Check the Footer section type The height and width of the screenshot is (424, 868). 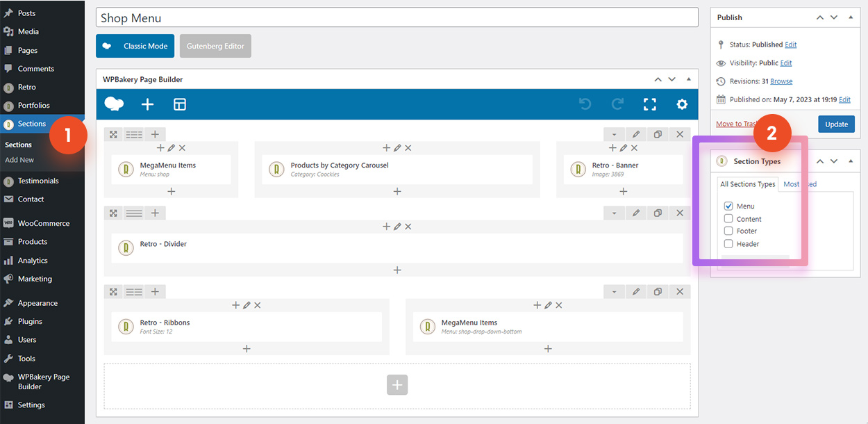(x=728, y=231)
